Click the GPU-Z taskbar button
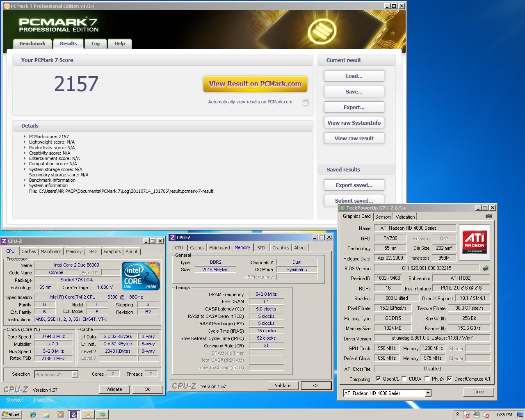 (x=102, y=415)
